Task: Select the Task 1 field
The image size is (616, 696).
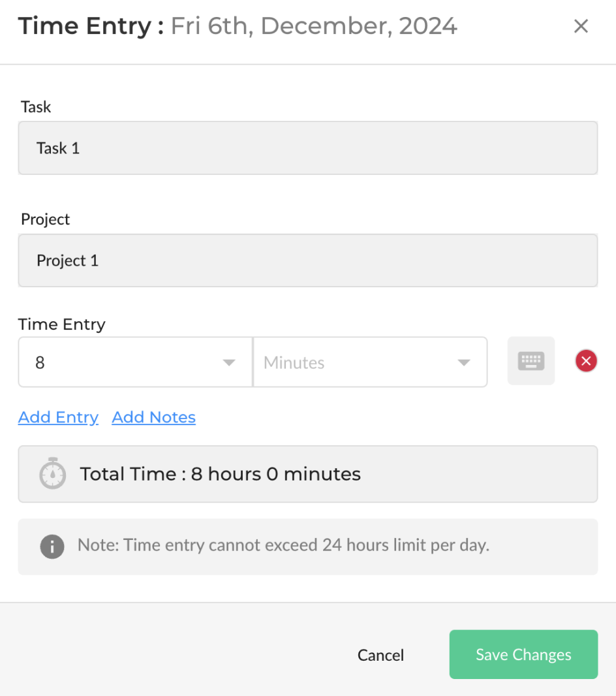Action: [307, 148]
